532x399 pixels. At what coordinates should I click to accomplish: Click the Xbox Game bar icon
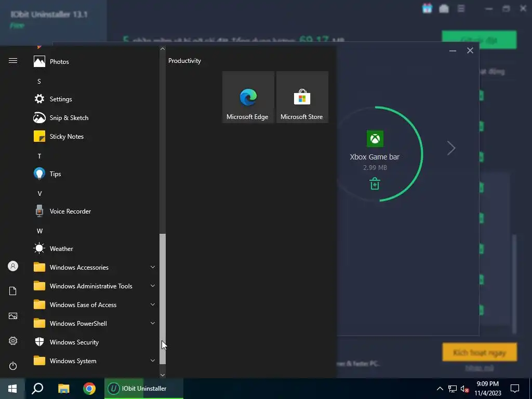click(x=375, y=139)
